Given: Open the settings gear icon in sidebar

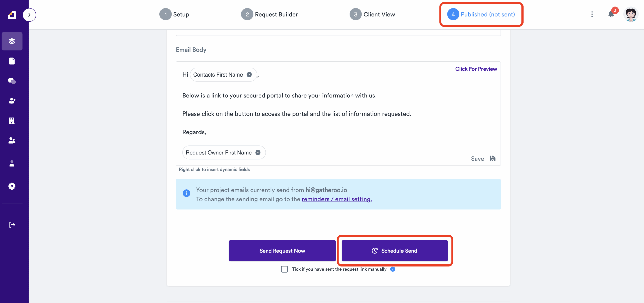Looking at the screenshot, I should pyautogui.click(x=12, y=186).
